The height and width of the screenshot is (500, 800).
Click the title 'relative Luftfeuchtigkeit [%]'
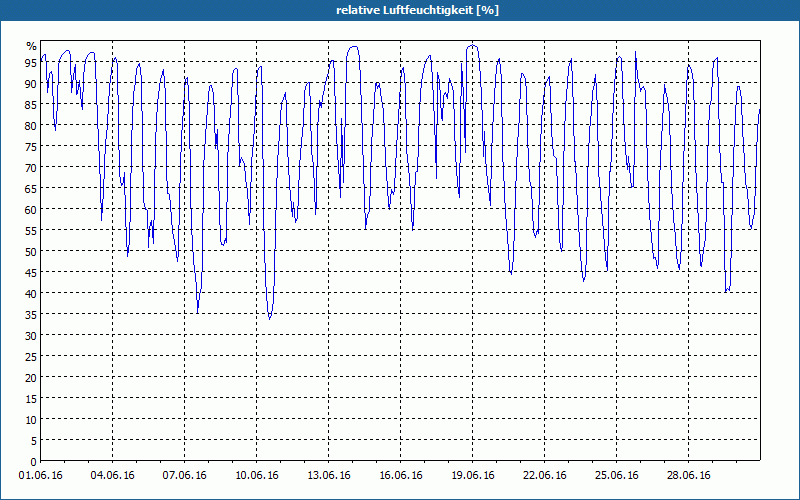417,10
